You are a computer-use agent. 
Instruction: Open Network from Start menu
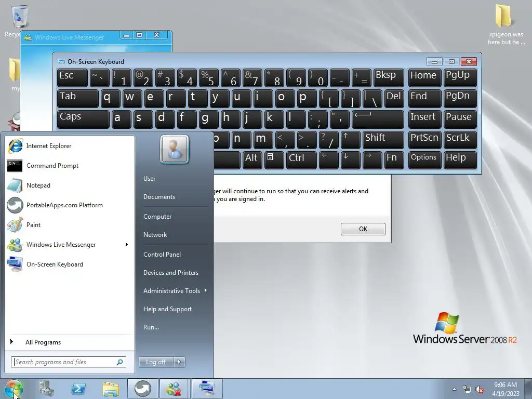(155, 235)
